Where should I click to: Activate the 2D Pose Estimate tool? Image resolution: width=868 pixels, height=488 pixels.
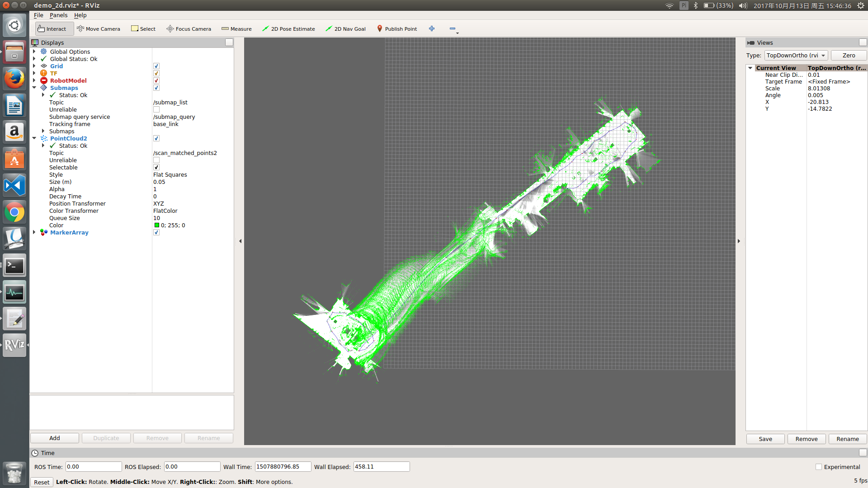click(x=288, y=29)
